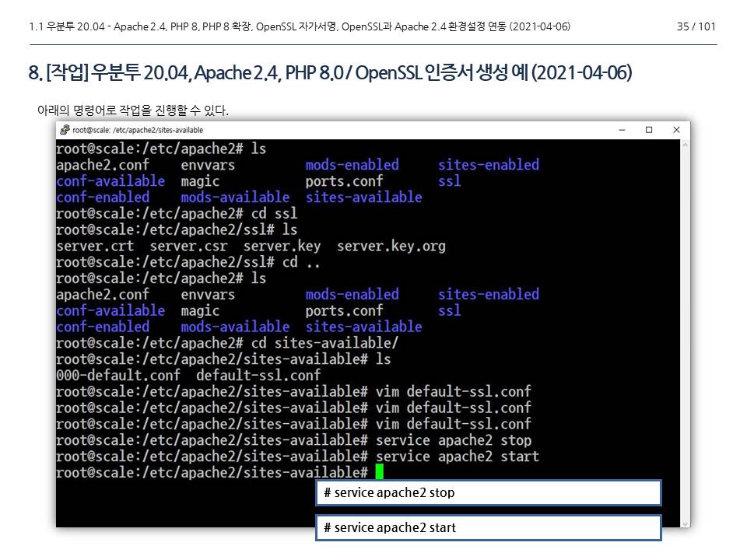Close the root@scale terminal window
Screen dimensions: 747x560
[x=676, y=130]
